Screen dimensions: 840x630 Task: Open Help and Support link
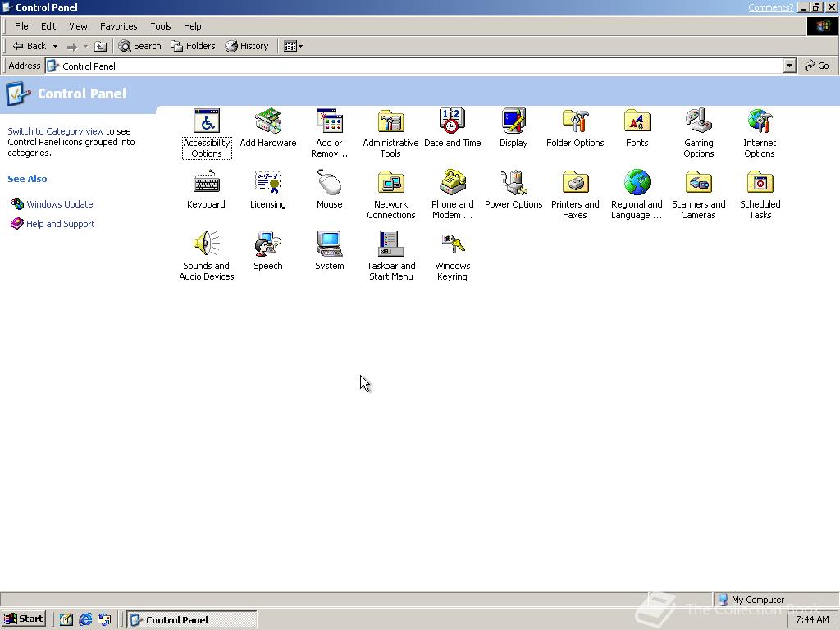click(52, 224)
